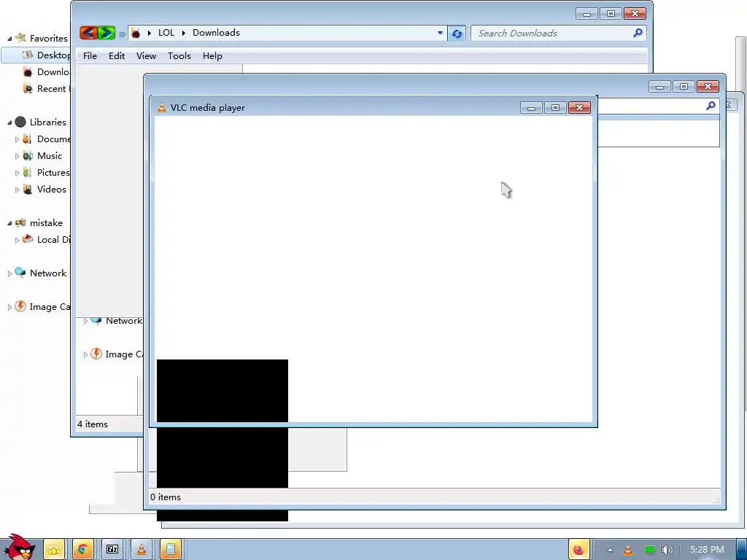Screen dimensions: 747x560
Task: Open Firefox from the taskbar
Action: 578,550
